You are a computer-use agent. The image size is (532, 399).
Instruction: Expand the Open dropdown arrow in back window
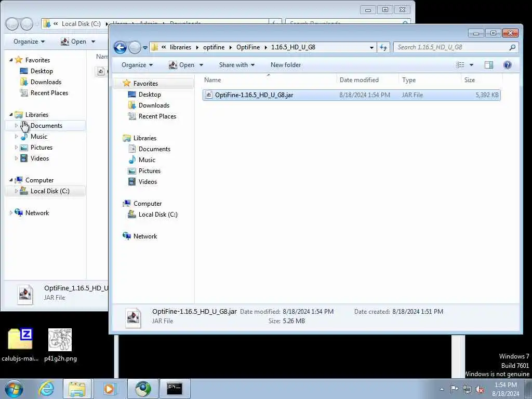[x=94, y=42]
